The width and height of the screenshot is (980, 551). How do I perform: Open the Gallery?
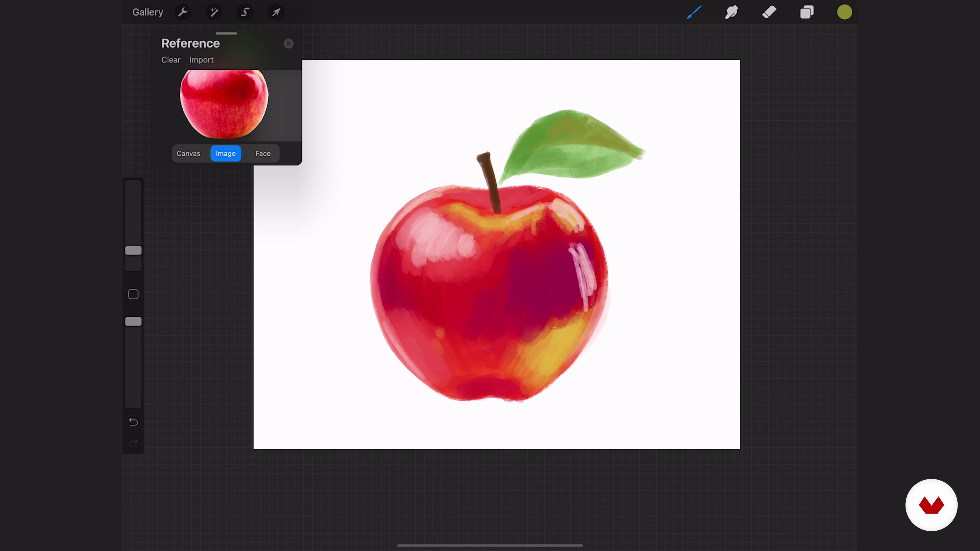click(148, 12)
